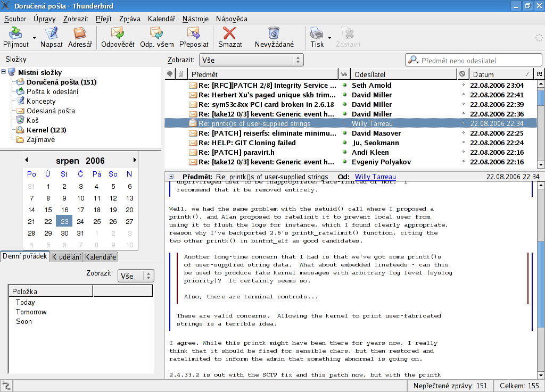
Task: Sort messages by Předmět column
Action: 263,74
